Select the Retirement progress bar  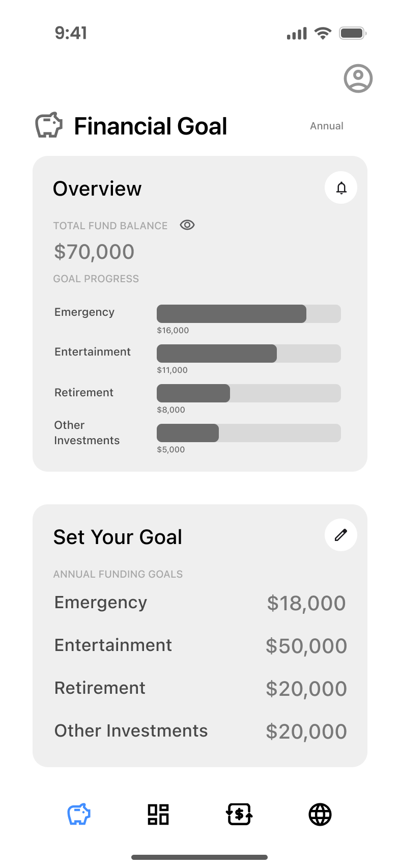click(x=249, y=393)
